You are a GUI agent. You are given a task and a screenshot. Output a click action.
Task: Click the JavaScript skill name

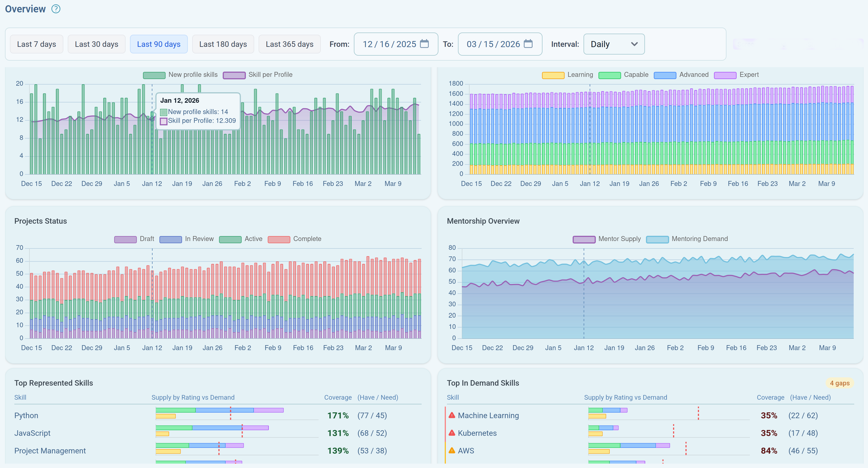32,433
